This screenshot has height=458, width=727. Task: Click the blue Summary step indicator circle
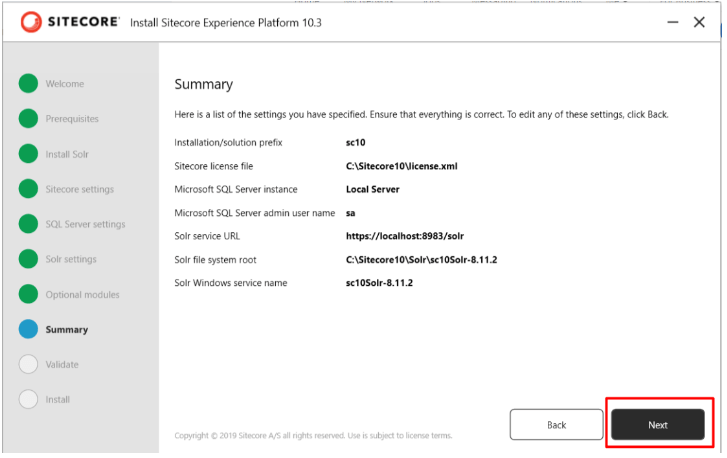tap(28, 329)
